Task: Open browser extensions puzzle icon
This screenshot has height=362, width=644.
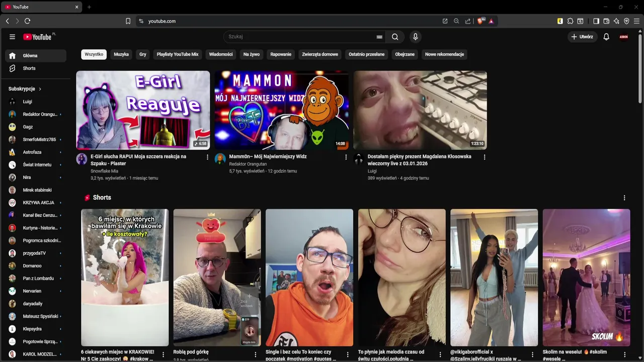Action: coord(570,21)
